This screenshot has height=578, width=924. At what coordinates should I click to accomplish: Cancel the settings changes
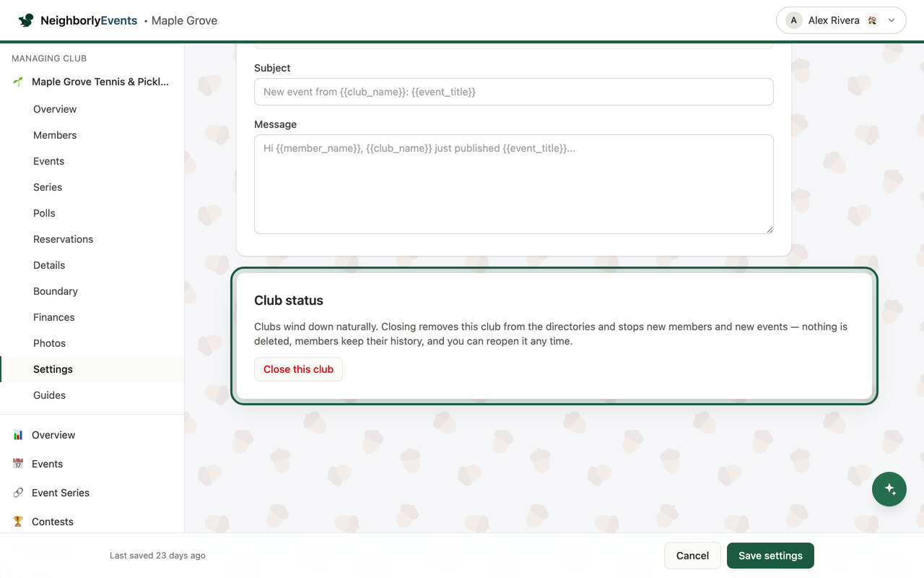tap(692, 556)
